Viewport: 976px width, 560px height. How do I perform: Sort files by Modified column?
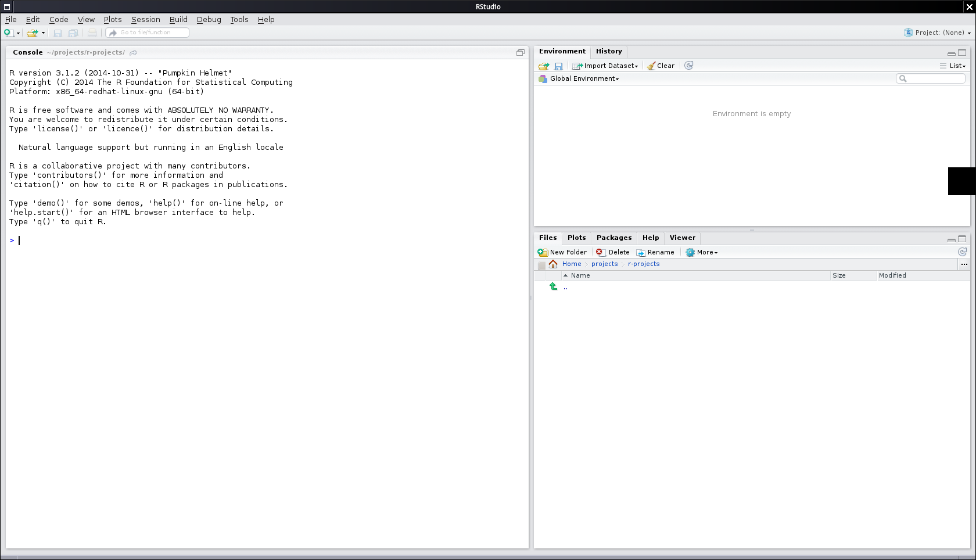(923, 275)
